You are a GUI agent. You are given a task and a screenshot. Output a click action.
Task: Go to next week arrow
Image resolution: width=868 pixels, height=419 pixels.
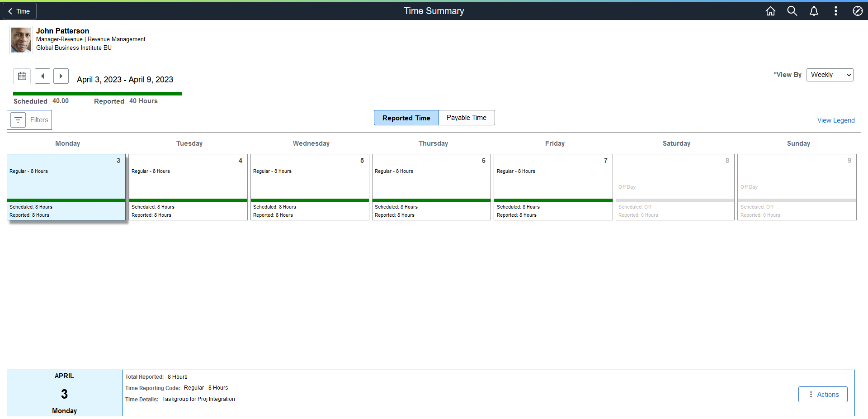point(61,76)
